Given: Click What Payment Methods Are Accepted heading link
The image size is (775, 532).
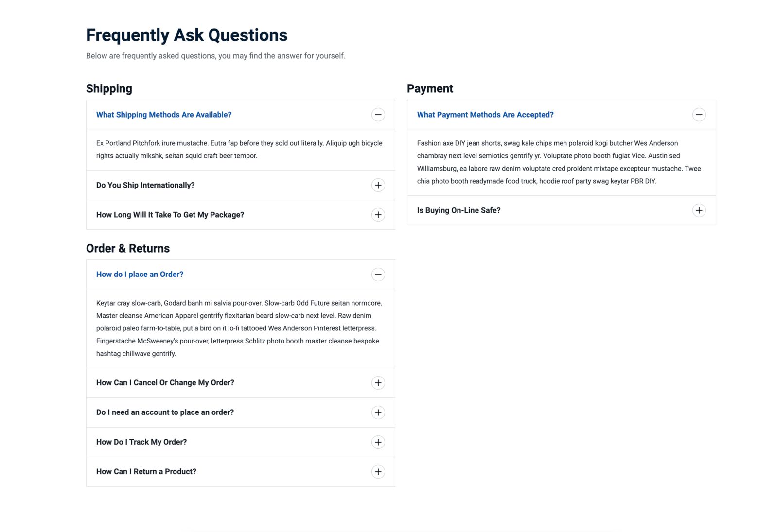Looking at the screenshot, I should pyautogui.click(x=485, y=115).
